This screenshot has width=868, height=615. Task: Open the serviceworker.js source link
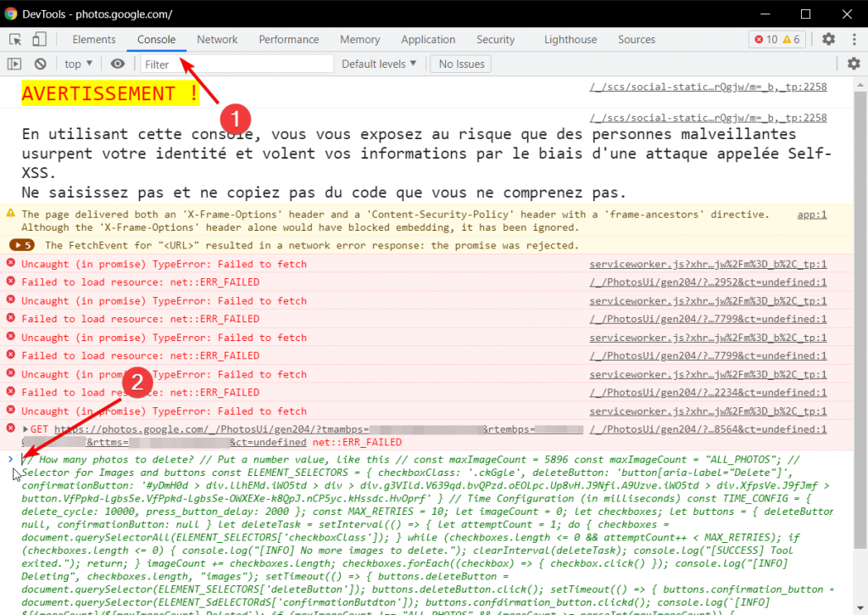coord(709,264)
